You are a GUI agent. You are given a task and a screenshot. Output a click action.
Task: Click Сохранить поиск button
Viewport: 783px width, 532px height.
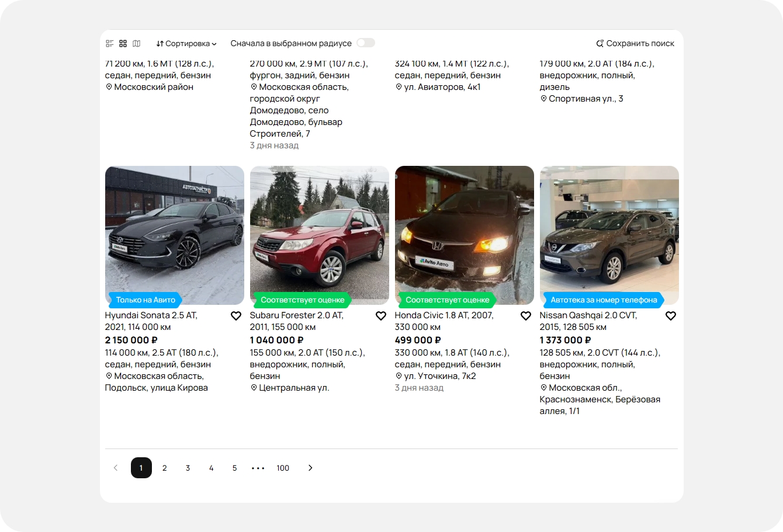(635, 44)
